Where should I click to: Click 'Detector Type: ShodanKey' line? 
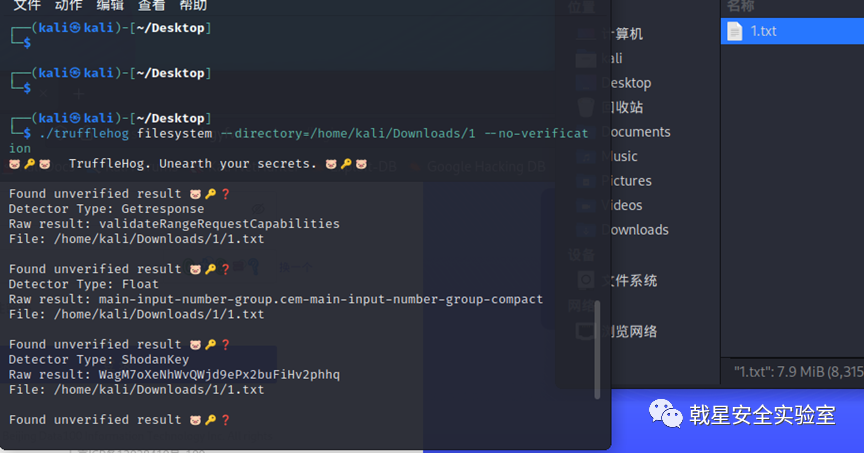tap(99, 360)
